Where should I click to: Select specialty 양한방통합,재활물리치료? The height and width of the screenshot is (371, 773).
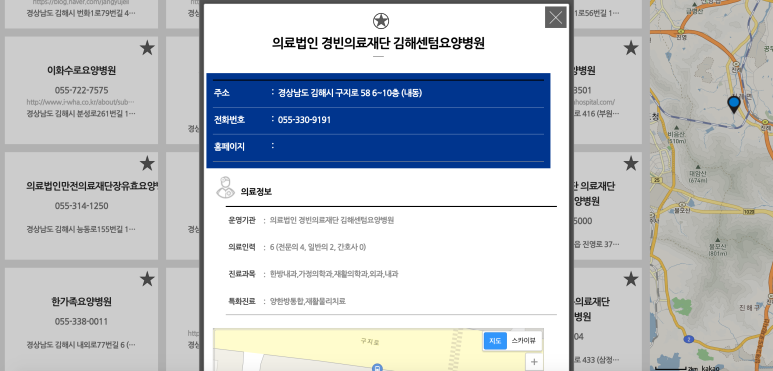[x=308, y=301]
